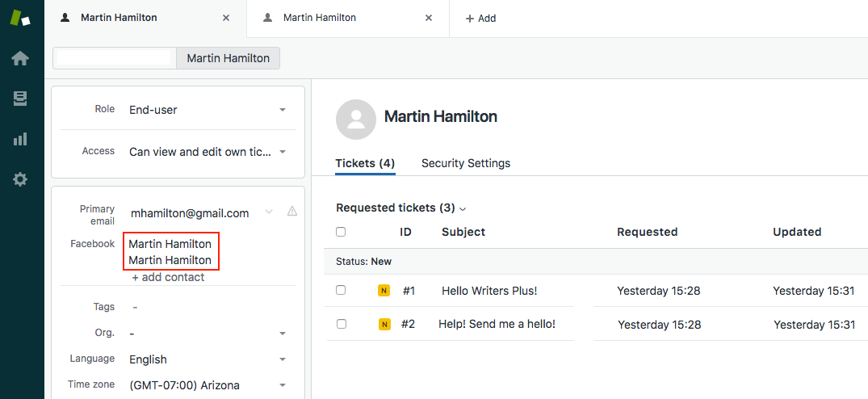The height and width of the screenshot is (399, 868).
Task: Click the Add tab button
Action: point(480,18)
